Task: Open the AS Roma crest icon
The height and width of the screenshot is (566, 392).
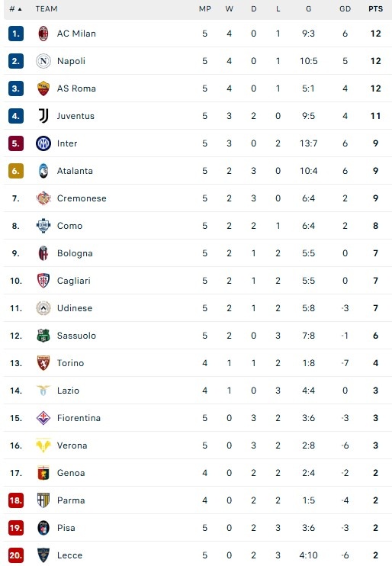Action: [x=43, y=88]
